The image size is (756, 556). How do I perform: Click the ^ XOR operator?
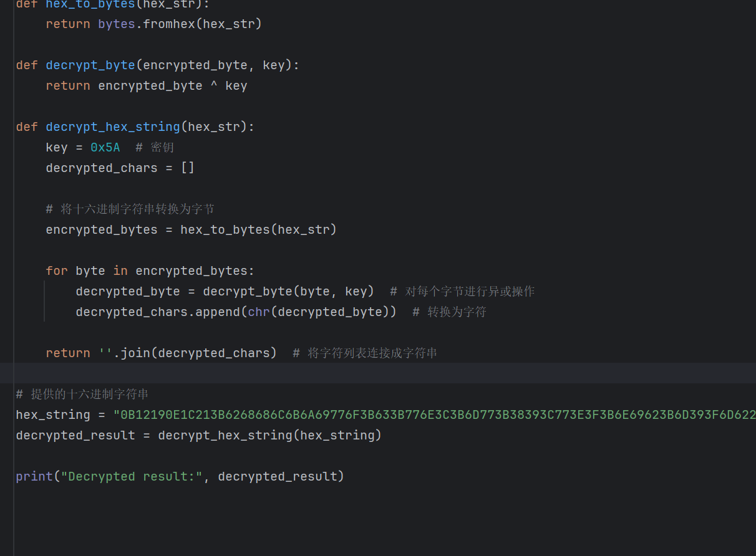214,86
